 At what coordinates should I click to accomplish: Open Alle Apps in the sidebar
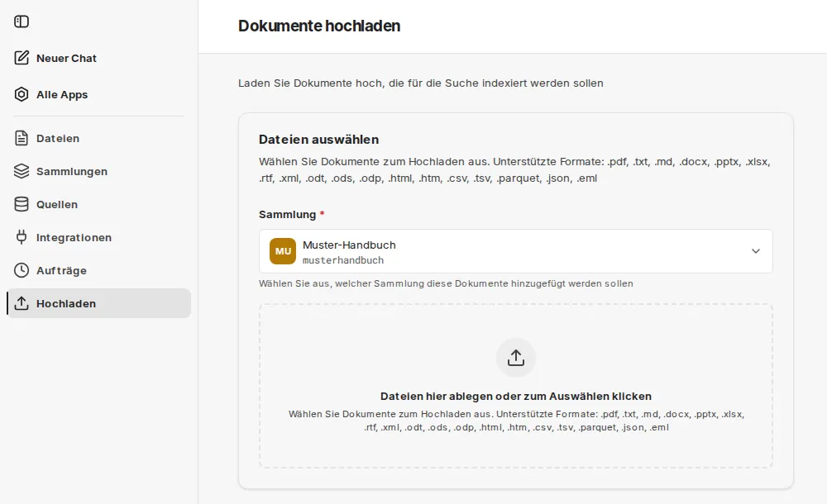coord(98,94)
